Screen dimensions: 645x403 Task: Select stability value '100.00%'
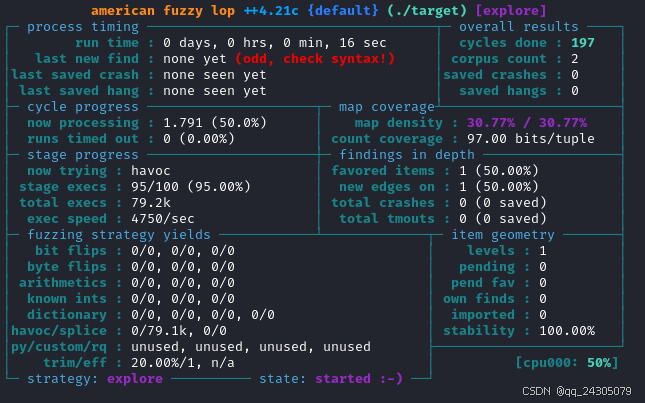coord(567,331)
